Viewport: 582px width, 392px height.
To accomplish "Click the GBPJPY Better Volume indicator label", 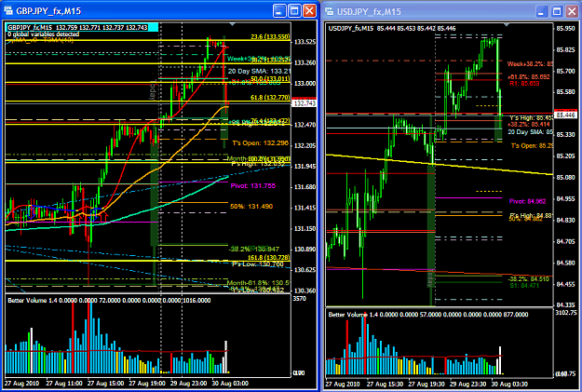I will click(x=110, y=301).
